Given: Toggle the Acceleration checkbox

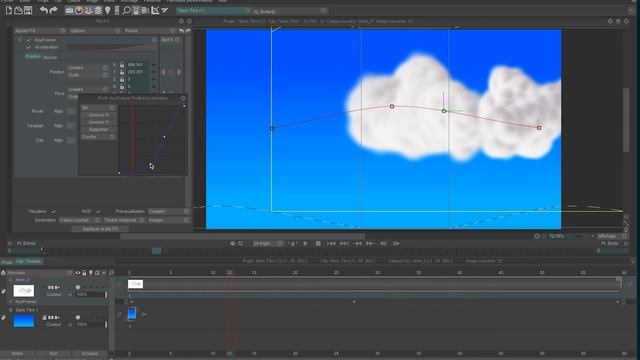Looking at the screenshot, I should click(29, 47).
